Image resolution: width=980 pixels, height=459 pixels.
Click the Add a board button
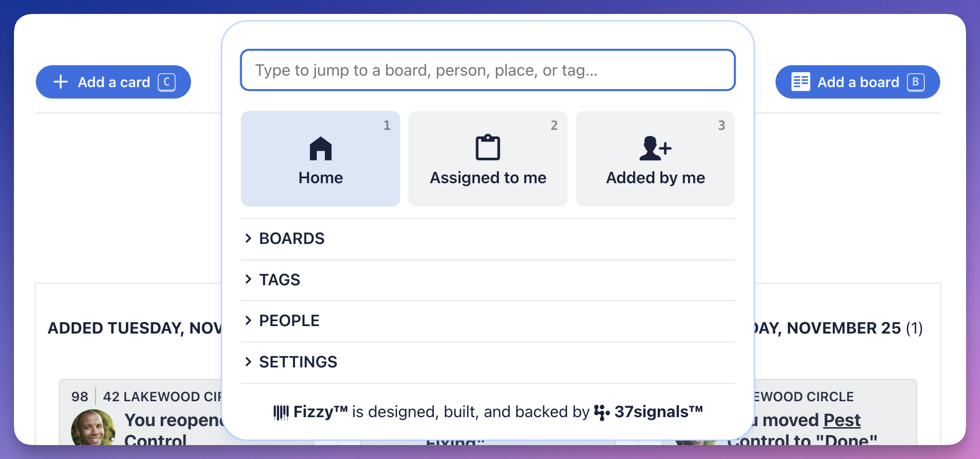click(857, 82)
